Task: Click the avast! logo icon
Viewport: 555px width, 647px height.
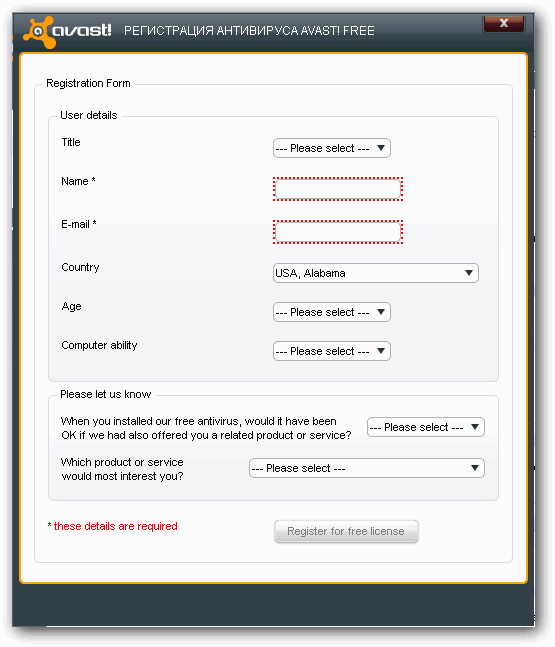Action: (x=40, y=32)
